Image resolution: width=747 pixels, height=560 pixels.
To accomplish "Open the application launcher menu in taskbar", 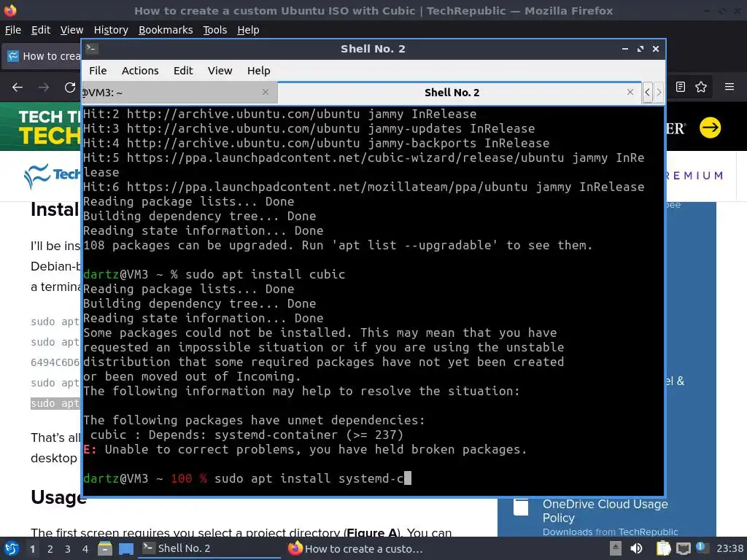I will [x=12, y=548].
